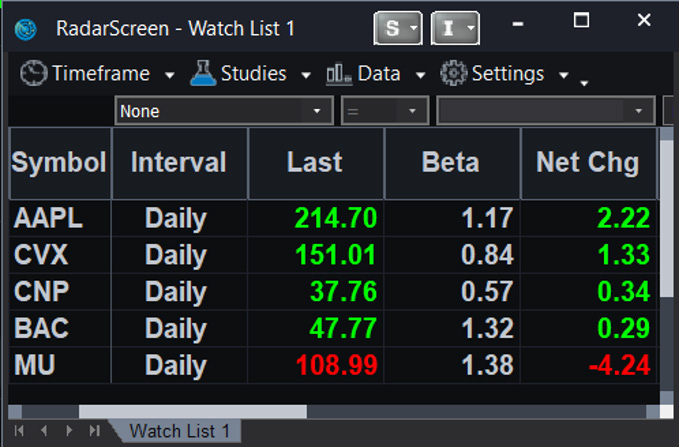Jump to the last worksheet tab arrow
Viewport: 680px width, 448px height.
(x=94, y=431)
